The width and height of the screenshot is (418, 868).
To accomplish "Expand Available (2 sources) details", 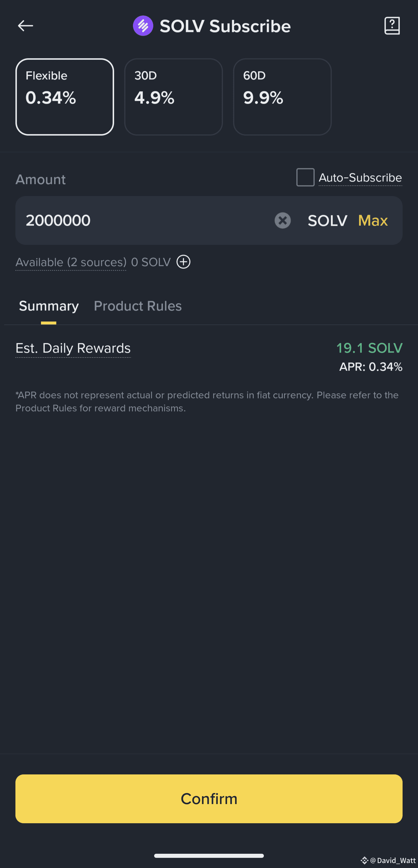I will point(71,262).
